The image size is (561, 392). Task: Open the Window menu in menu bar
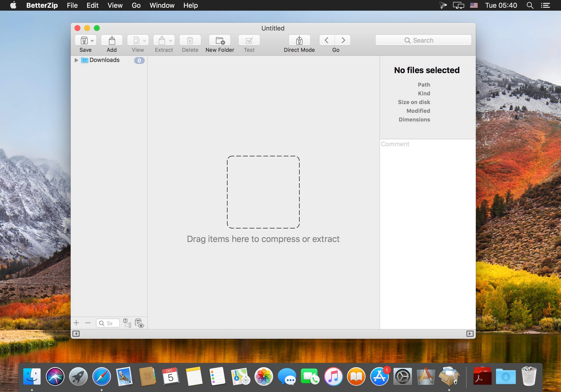[x=162, y=5]
